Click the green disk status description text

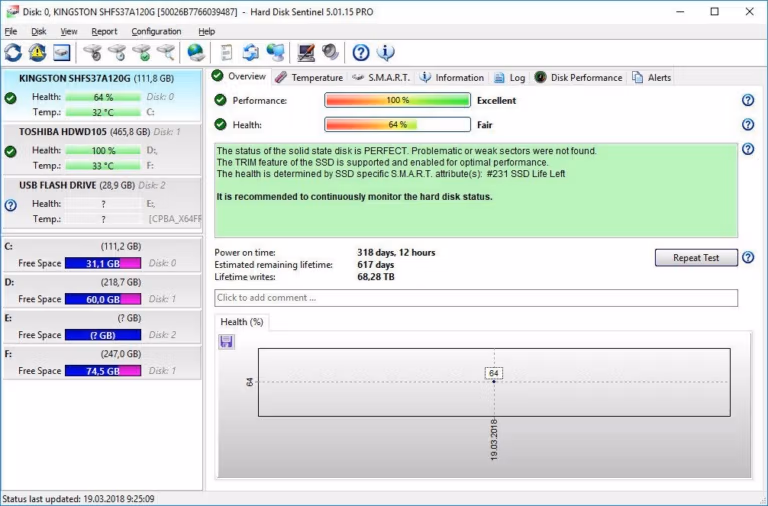(476, 190)
